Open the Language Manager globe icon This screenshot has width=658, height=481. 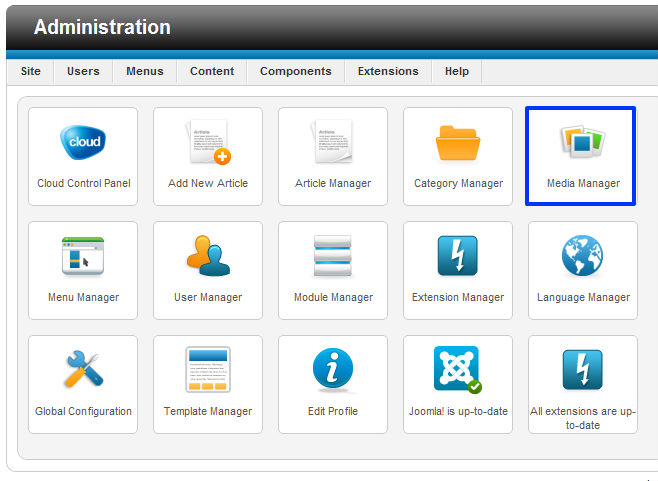click(x=582, y=256)
